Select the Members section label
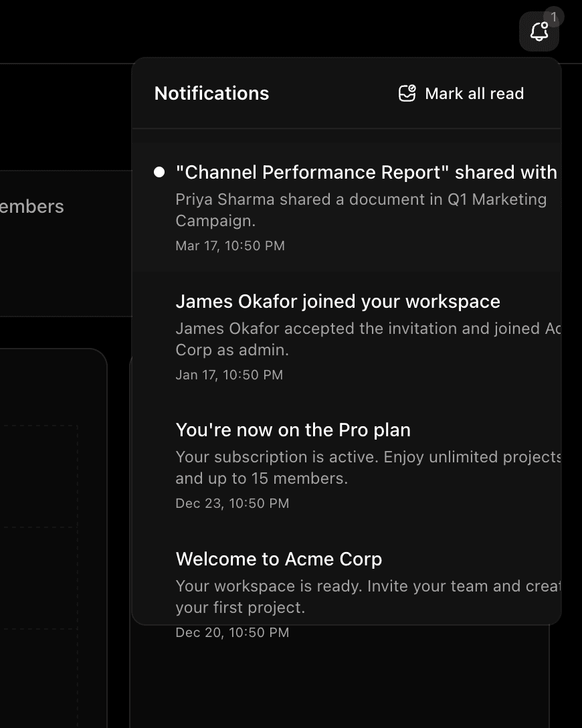582x728 pixels. pos(31,207)
